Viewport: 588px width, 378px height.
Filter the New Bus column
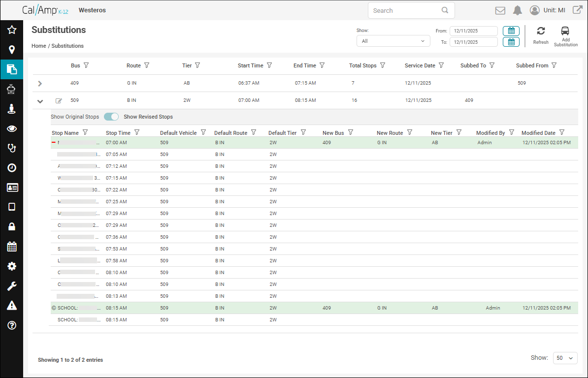coord(351,132)
